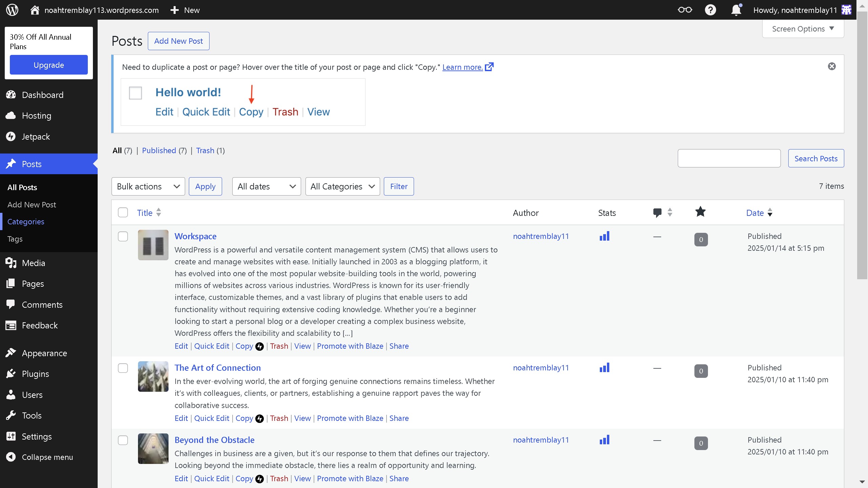868x488 pixels.
Task: View stats bars for Workspace post
Action: tap(604, 236)
